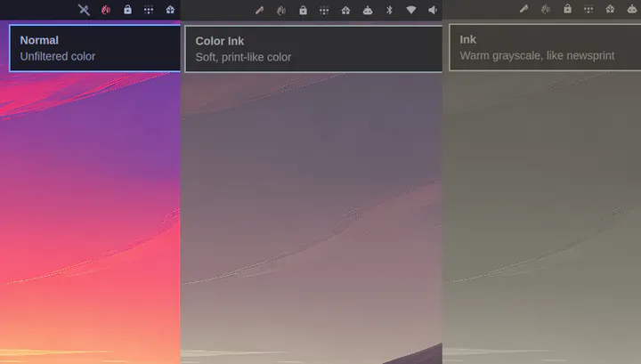The image size is (641, 364).
Task: Open the dotted grid icon in Ink panel
Action: (588, 9)
